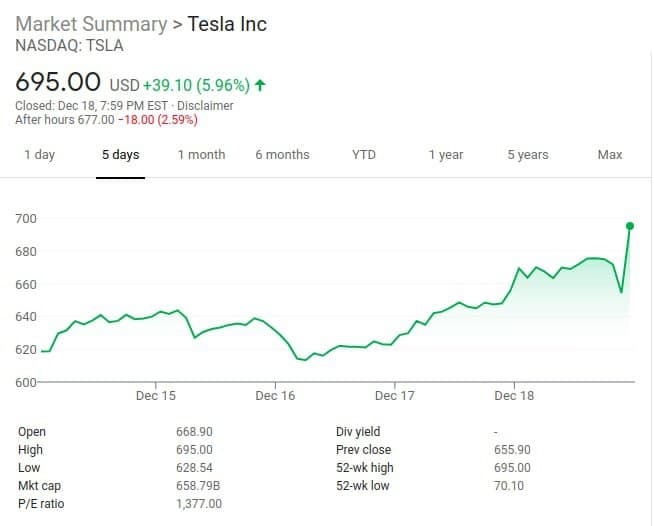This screenshot has height=526, width=654.
Task: Click the Disclaimer link
Action: 204,105
